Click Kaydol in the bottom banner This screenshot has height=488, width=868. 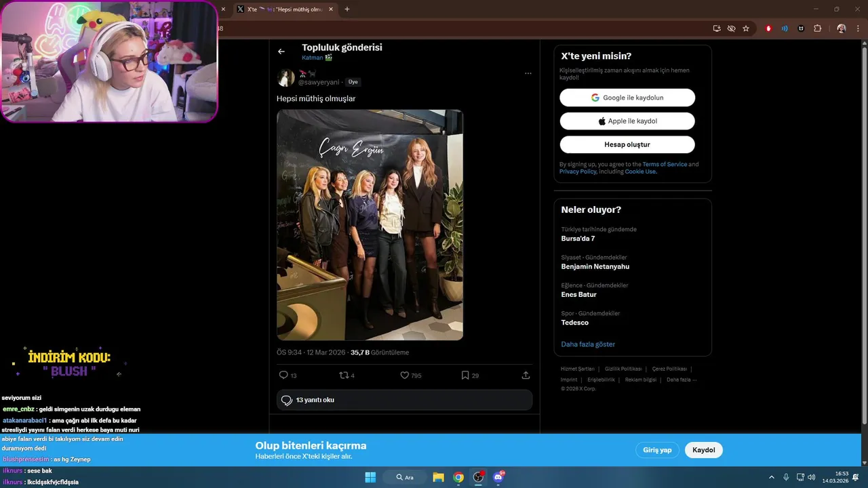pyautogui.click(x=704, y=450)
